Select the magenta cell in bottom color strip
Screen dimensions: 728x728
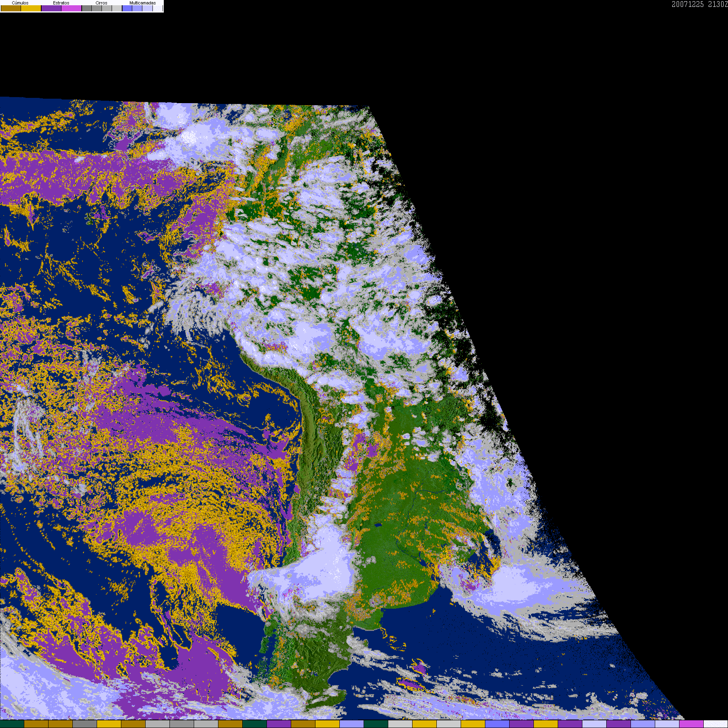click(x=691, y=724)
